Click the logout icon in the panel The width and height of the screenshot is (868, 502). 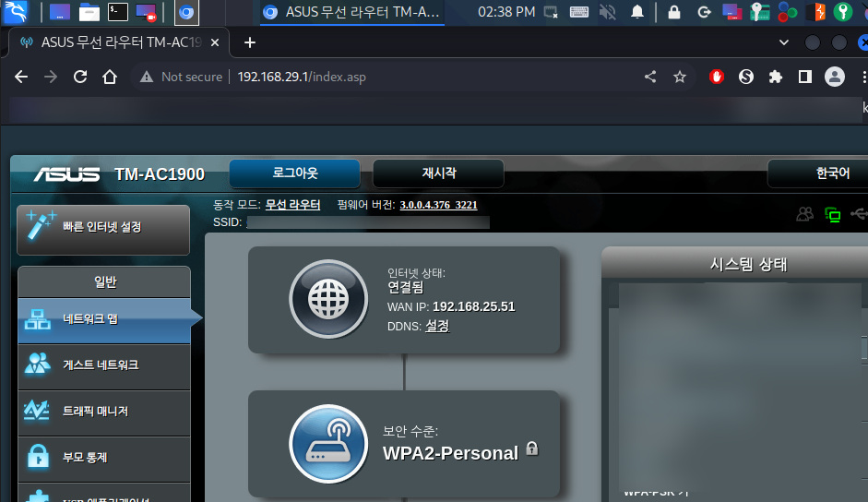(704, 12)
